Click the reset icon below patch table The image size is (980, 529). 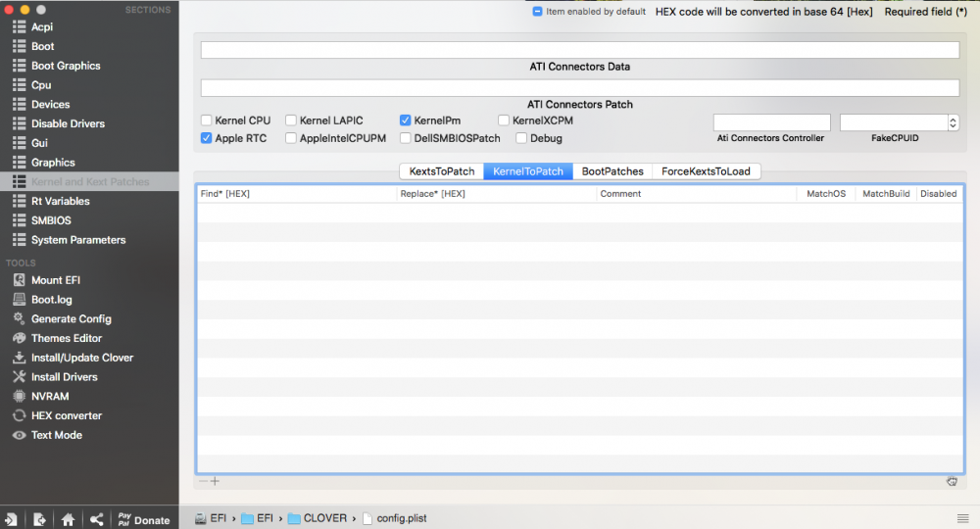(x=952, y=481)
